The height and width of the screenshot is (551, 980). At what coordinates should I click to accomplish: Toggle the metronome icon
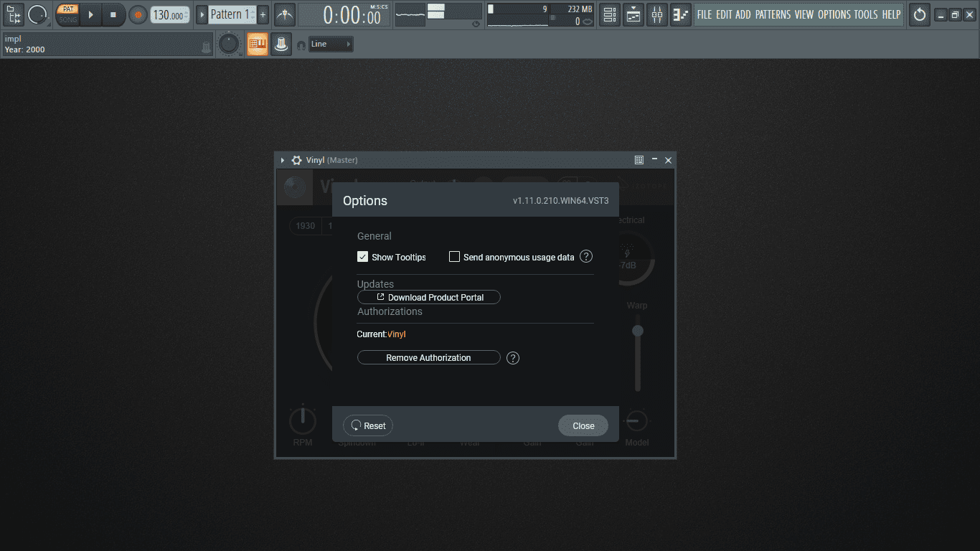click(x=285, y=14)
